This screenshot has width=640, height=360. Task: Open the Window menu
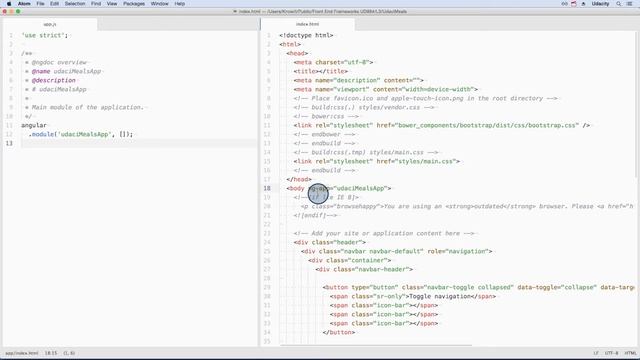click(x=160, y=4)
